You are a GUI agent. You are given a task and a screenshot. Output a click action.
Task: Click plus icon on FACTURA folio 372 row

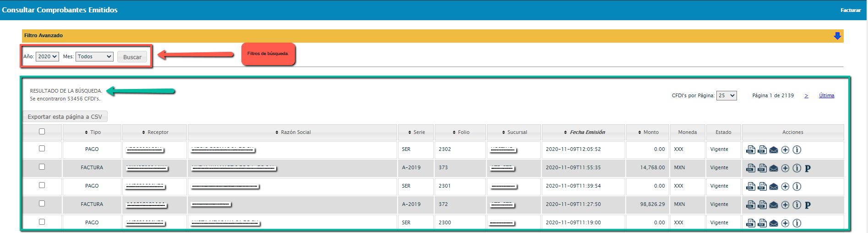[785, 205]
